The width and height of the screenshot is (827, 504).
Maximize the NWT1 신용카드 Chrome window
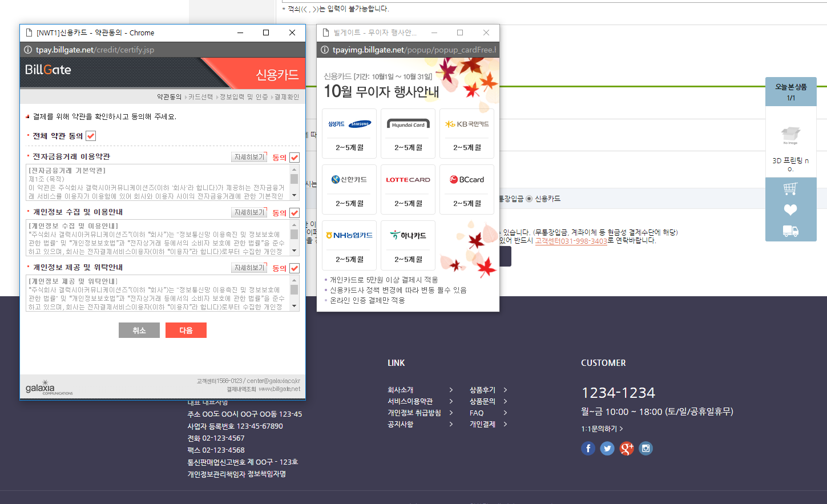coord(266,33)
